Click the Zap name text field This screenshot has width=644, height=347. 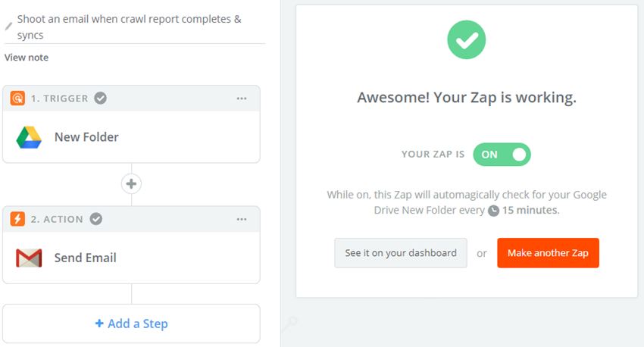tap(130, 27)
